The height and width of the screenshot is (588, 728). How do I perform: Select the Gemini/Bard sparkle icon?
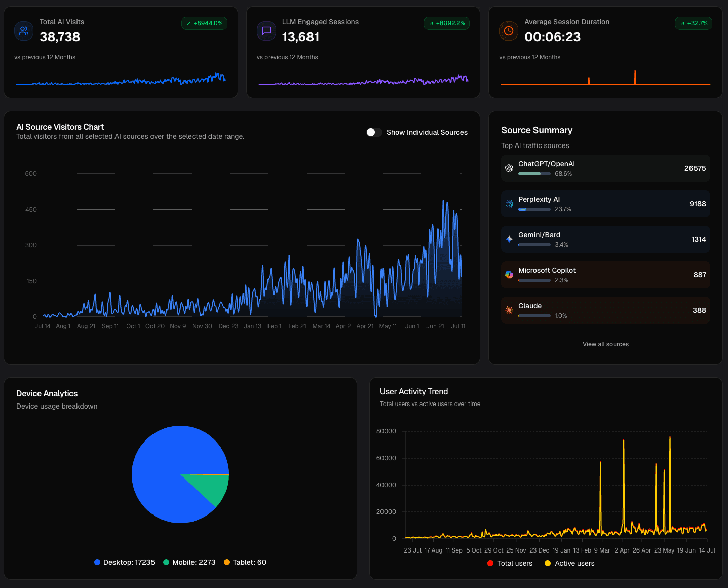(509, 239)
